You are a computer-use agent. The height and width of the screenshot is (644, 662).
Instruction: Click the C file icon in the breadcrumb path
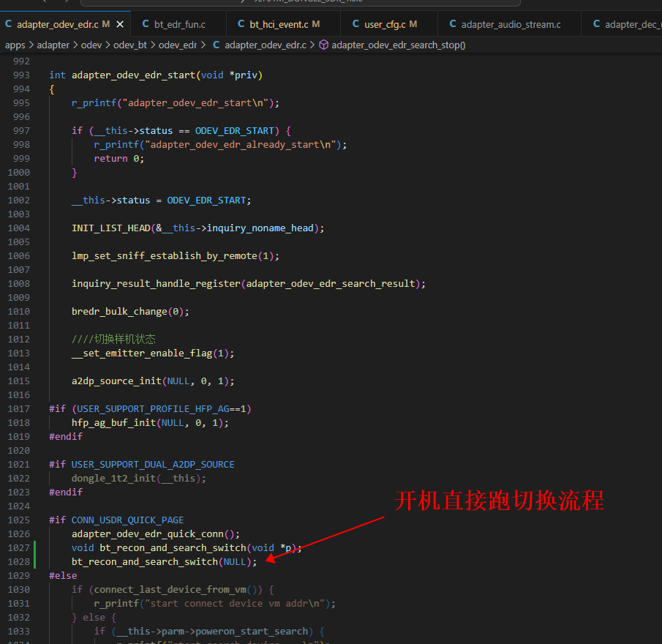click(x=216, y=45)
